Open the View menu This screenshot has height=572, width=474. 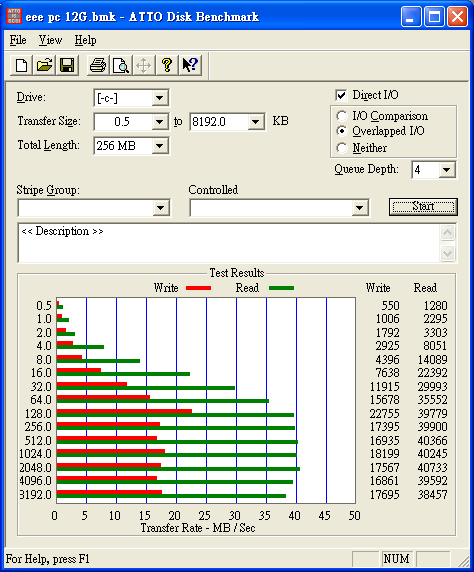click(50, 40)
